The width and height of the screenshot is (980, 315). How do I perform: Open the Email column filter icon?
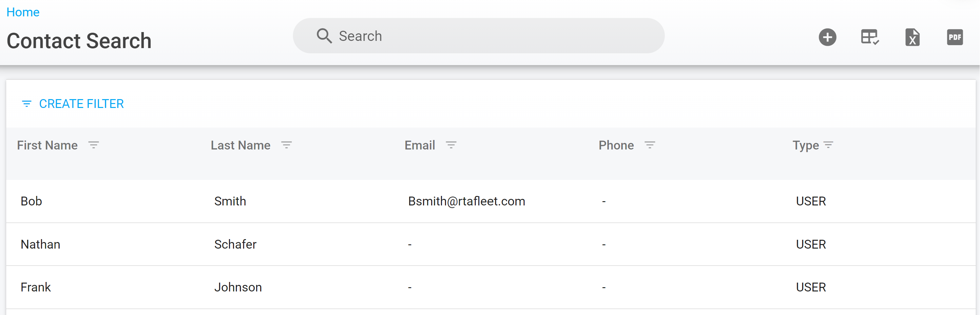tap(451, 145)
